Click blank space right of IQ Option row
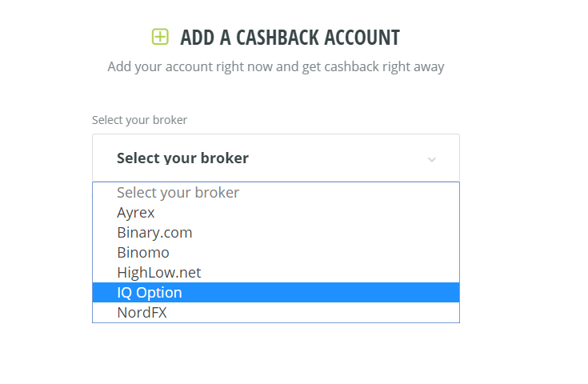Screen dimensions: 588x384 tap(321, 292)
